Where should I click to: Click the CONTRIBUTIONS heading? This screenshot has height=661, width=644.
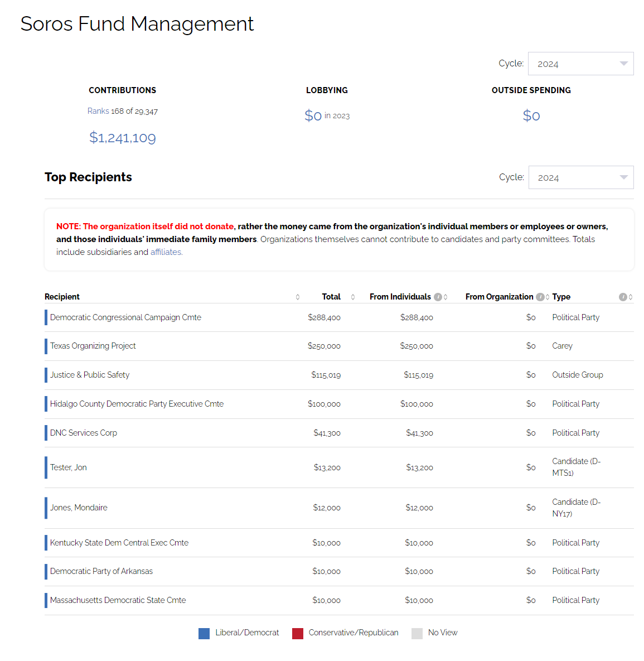point(122,90)
